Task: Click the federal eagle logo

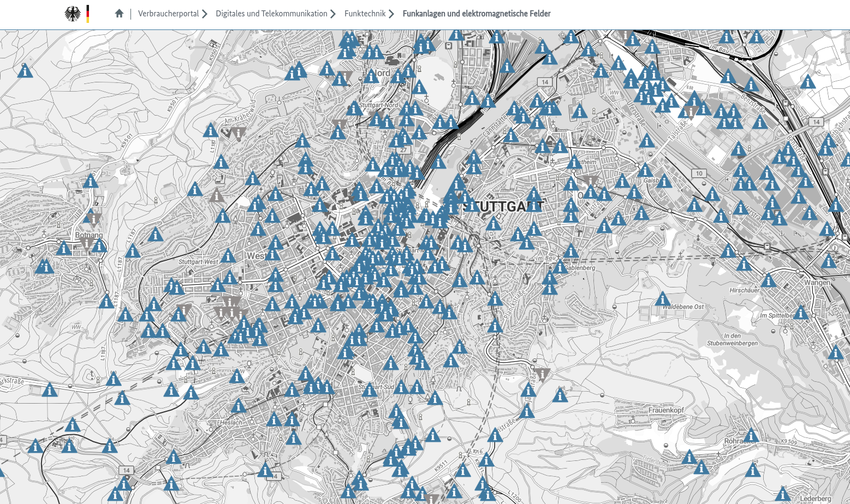Action: pyautogui.click(x=73, y=14)
